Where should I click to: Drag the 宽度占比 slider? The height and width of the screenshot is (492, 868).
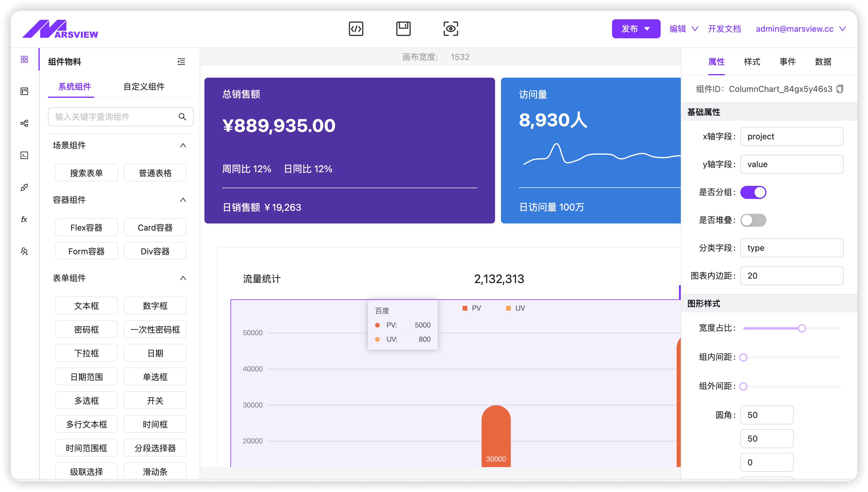[803, 328]
